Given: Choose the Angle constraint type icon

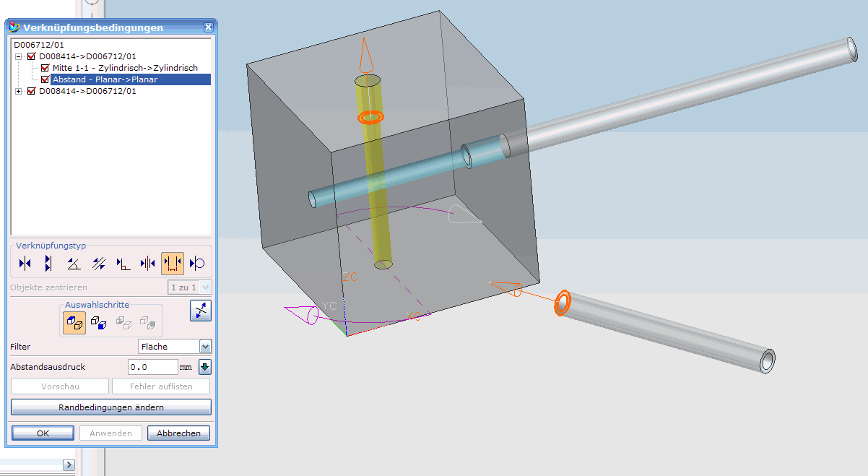Looking at the screenshot, I should coord(74,264).
